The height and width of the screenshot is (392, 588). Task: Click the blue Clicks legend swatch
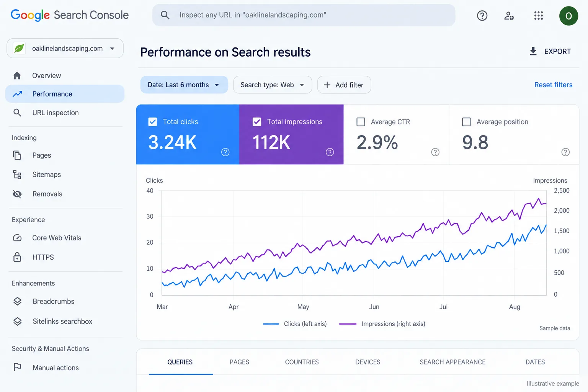271,324
